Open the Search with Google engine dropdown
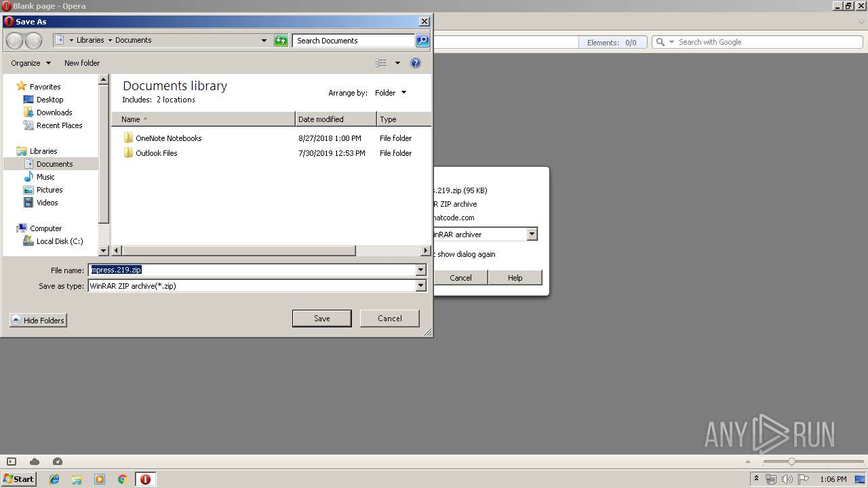The image size is (868, 488). (672, 42)
